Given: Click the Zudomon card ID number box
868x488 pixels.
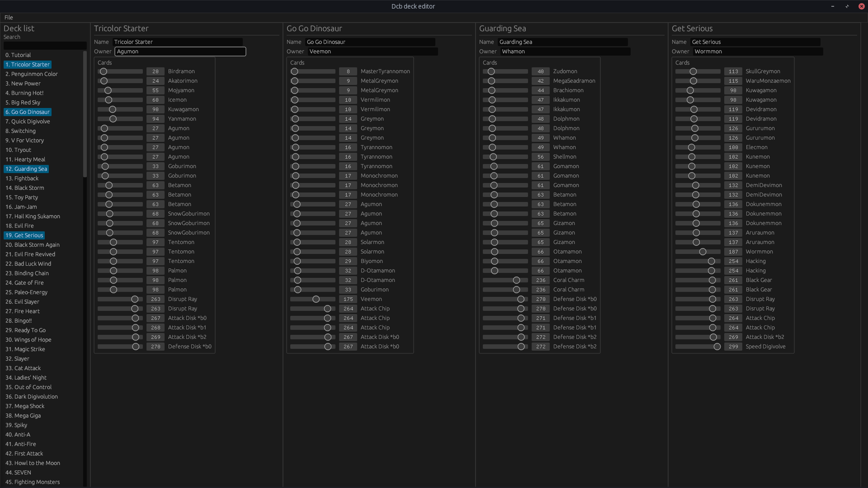Looking at the screenshot, I should pos(540,71).
